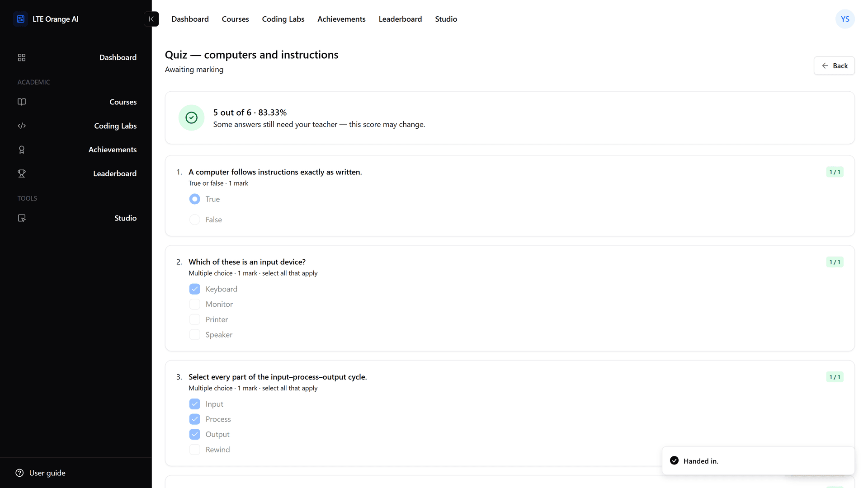The height and width of the screenshot is (488, 868).
Task: Toggle the Keyboard checkbox
Action: (x=195, y=289)
